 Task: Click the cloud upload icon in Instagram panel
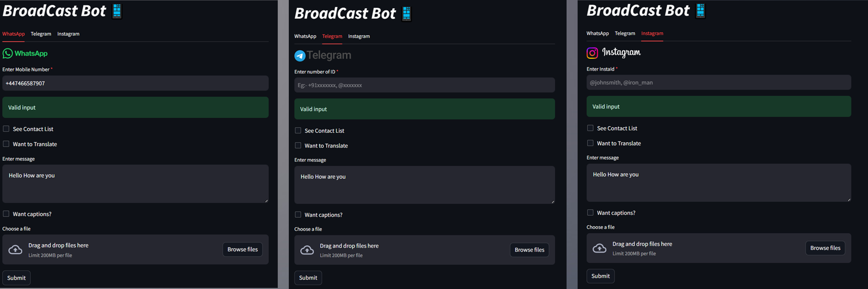(599, 248)
